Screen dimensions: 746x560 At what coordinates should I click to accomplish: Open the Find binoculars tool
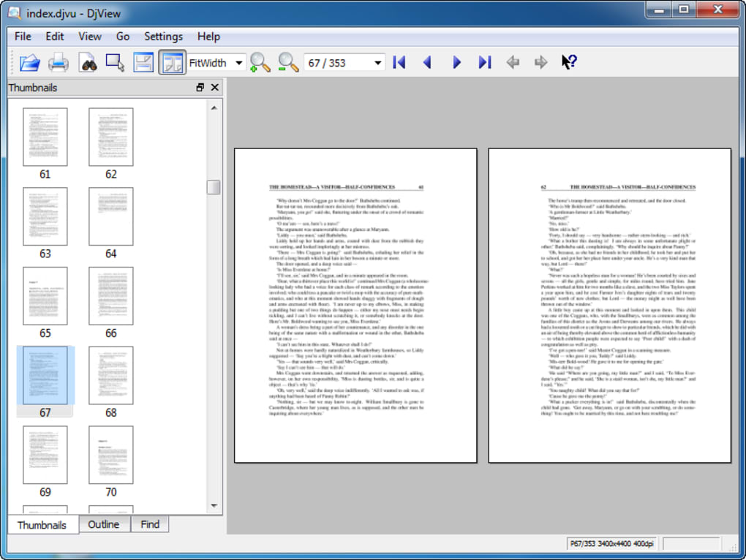pyautogui.click(x=88, y=63)
